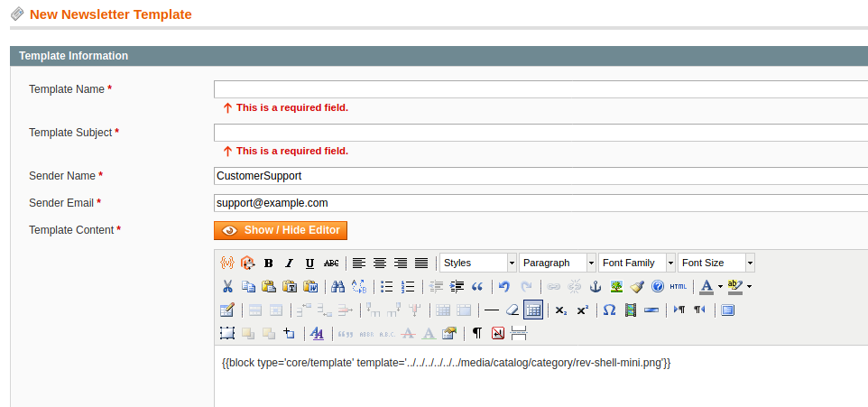Open the text color picker arrow
The height and width of the screenshot is (407, 868).
pyautogui.click(x=720, y=287)
